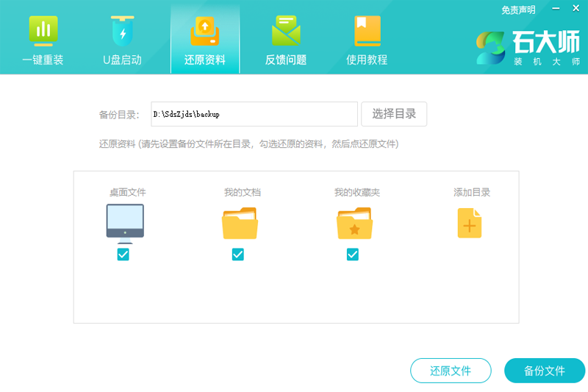Open the 一键重装 one-click reinstall icon
This screenshot has width=588, height=392.
43,31
